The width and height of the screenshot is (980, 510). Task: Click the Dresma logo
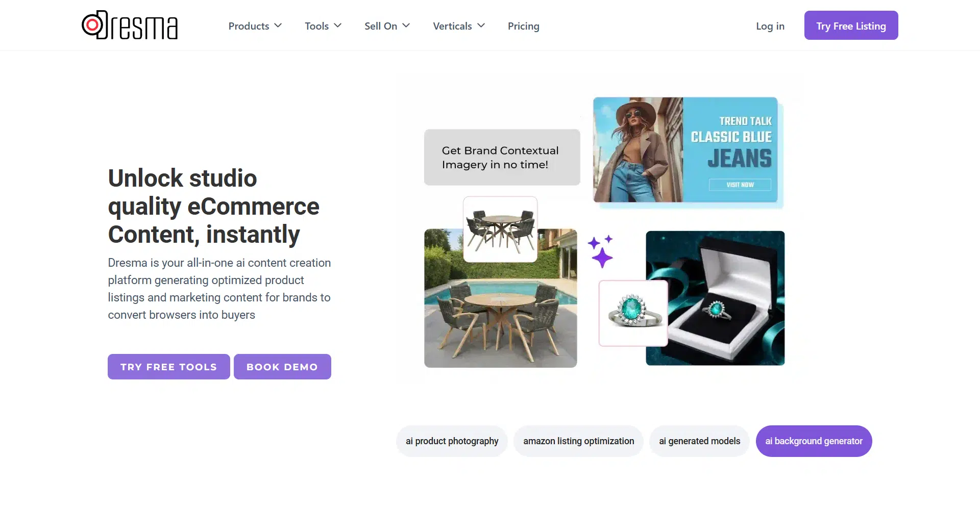click(x=130, y=25)
